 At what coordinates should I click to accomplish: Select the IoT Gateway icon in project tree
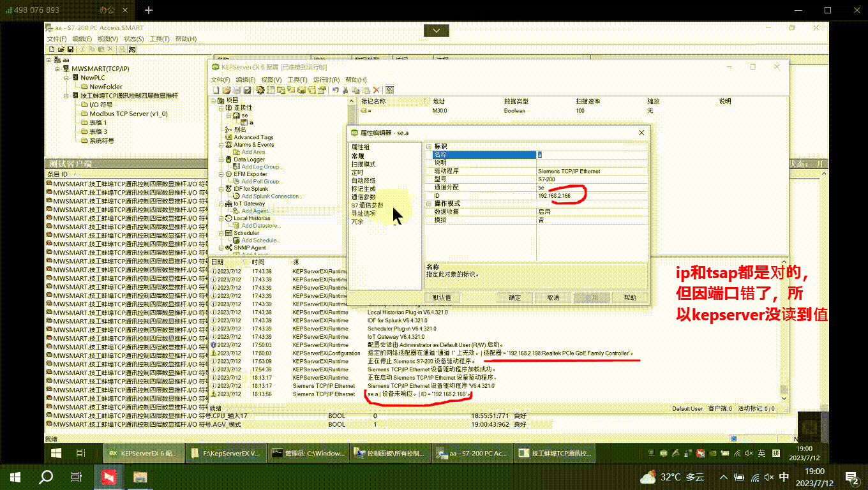[x=230, y=204]
